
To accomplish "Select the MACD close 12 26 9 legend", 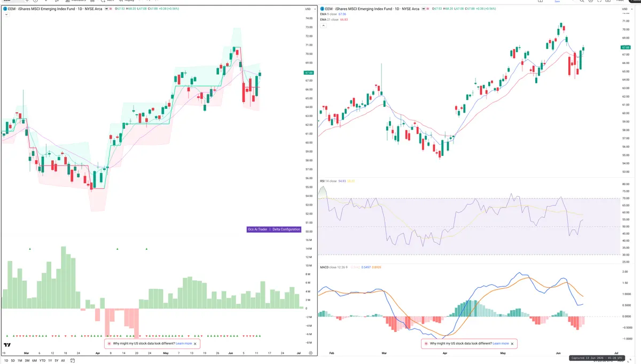I will point(333,267).
